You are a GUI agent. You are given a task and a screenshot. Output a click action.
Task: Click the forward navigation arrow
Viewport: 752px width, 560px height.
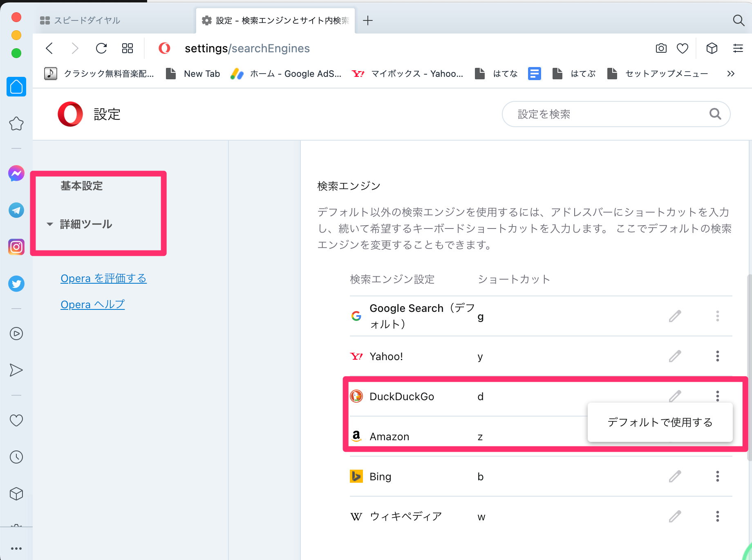click(75, 48)
